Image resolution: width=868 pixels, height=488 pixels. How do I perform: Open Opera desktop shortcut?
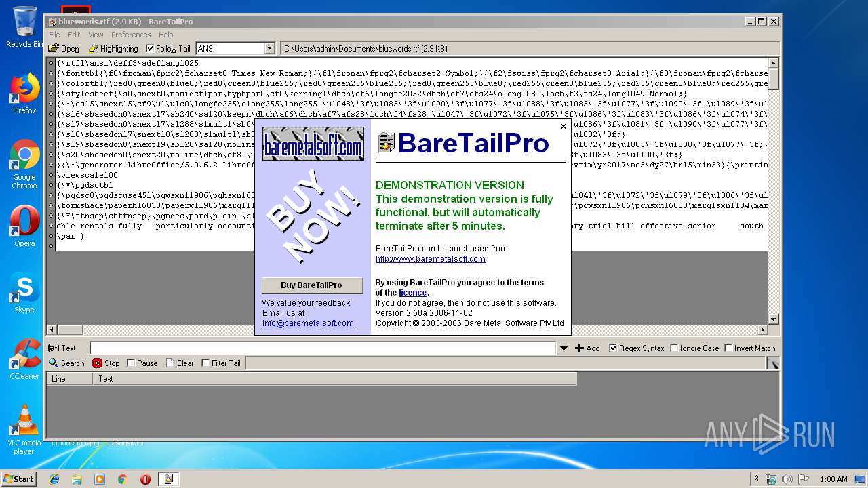click(24, 226)
